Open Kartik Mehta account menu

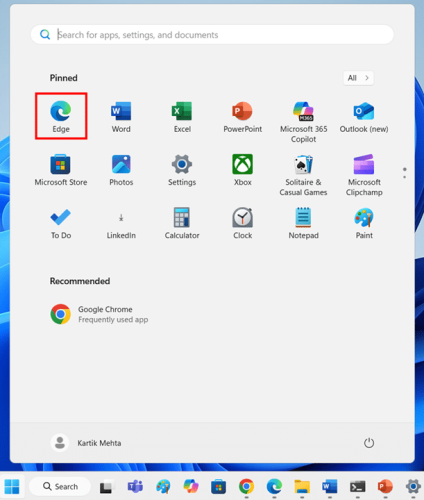(86, 443)
